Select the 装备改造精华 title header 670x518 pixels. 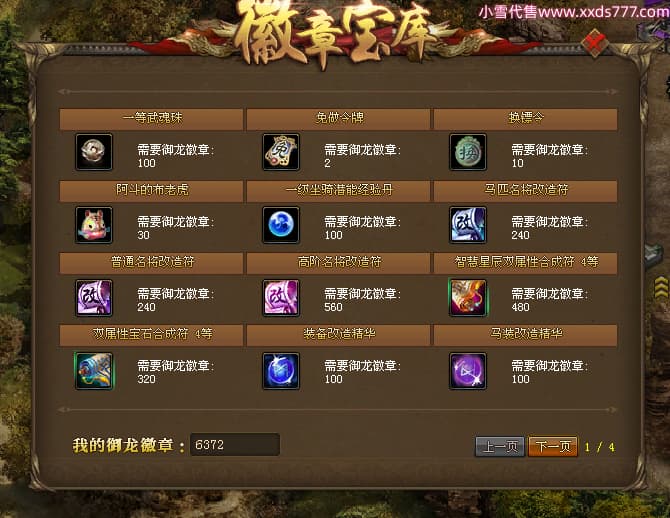338,335
